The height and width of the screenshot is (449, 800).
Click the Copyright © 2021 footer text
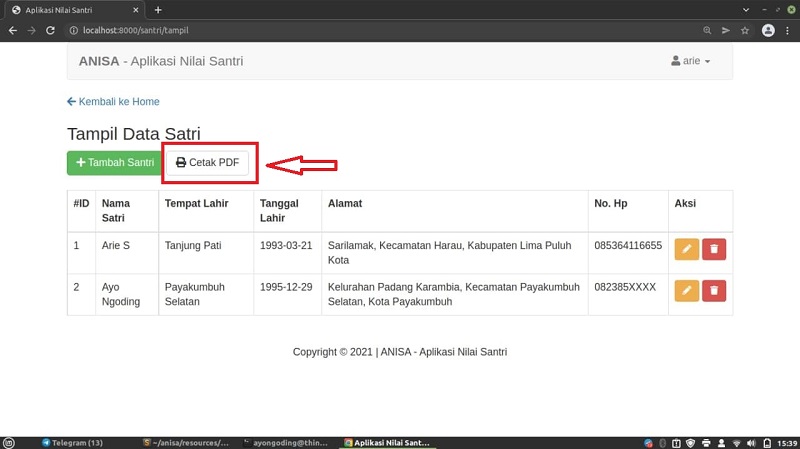[399, 352]
